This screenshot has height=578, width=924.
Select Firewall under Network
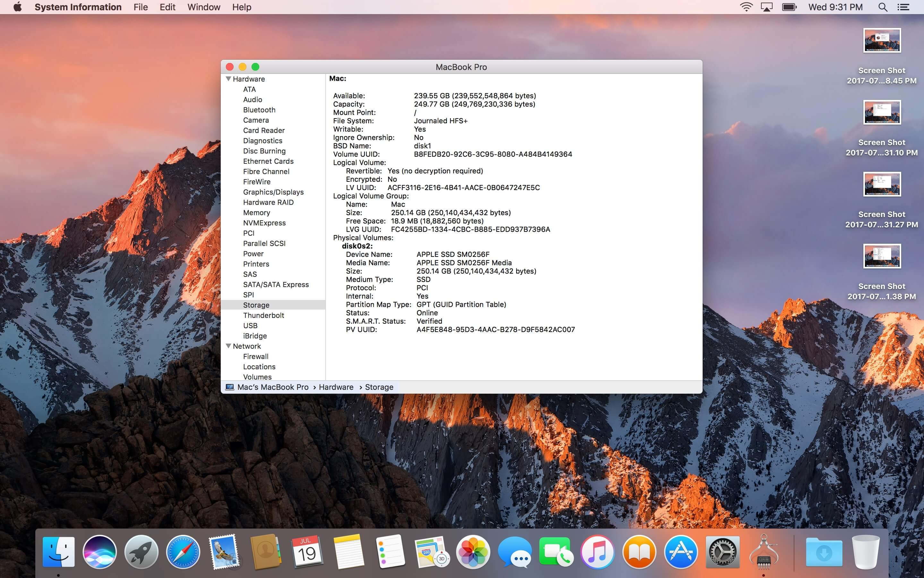255,356
